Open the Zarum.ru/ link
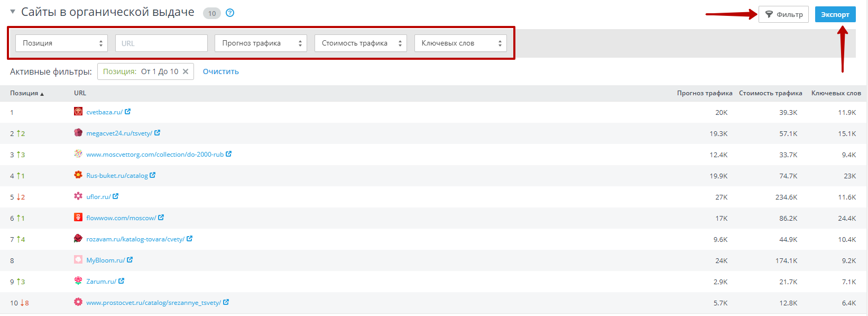 [101, 282]
